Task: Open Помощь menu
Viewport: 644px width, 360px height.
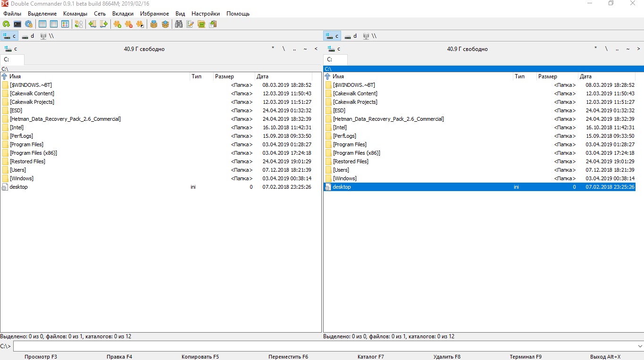Action: 238,14
